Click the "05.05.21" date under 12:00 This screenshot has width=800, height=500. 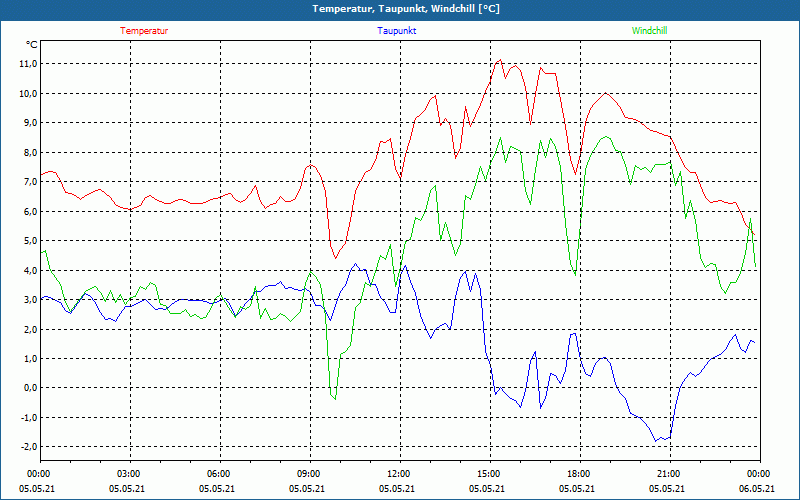click(397, 488)
